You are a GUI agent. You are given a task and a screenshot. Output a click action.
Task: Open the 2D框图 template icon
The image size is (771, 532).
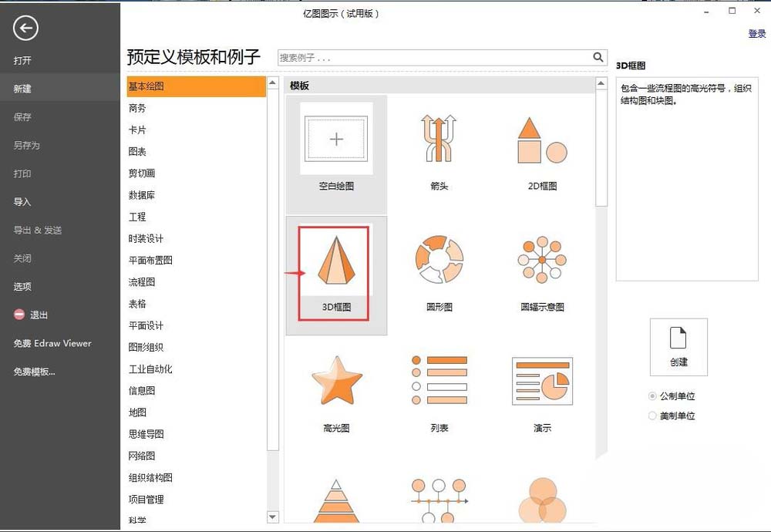click(x=542, y=140)
